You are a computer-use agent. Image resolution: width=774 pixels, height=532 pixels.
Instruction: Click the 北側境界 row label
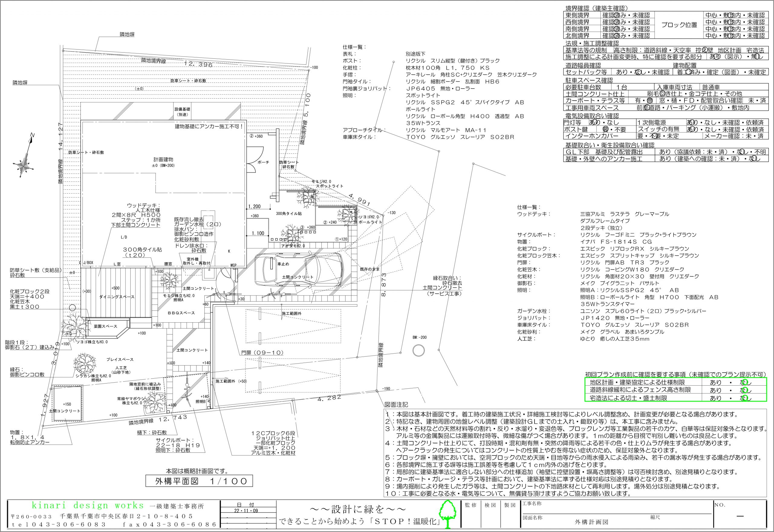577,35
